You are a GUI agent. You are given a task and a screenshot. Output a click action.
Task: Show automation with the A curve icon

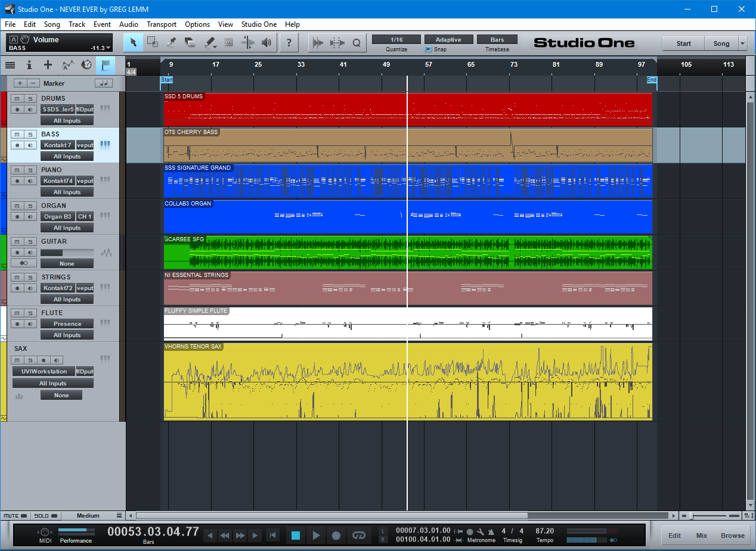point(68,65)
